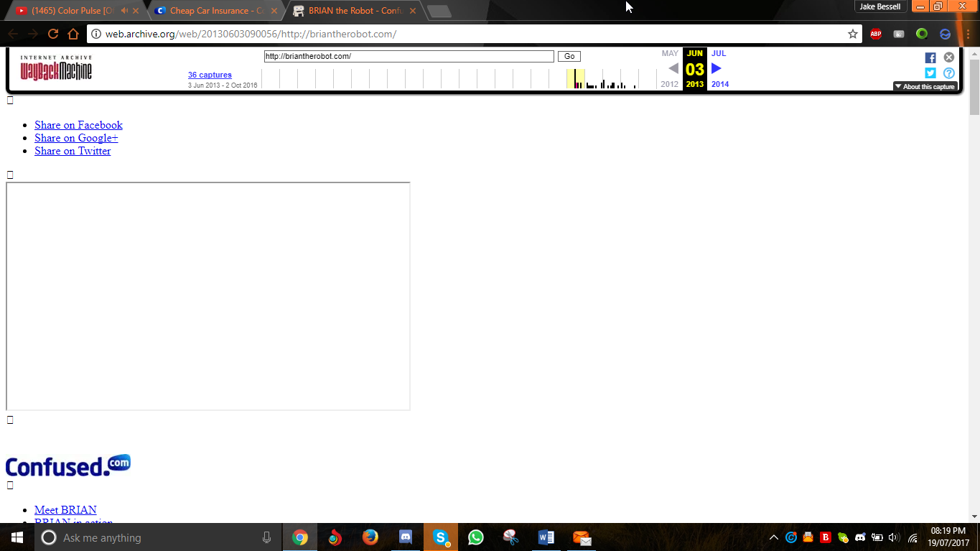The image size is (980, 551).
Task: Click the Share on Facebook link
Action: [x=78, y=125]
